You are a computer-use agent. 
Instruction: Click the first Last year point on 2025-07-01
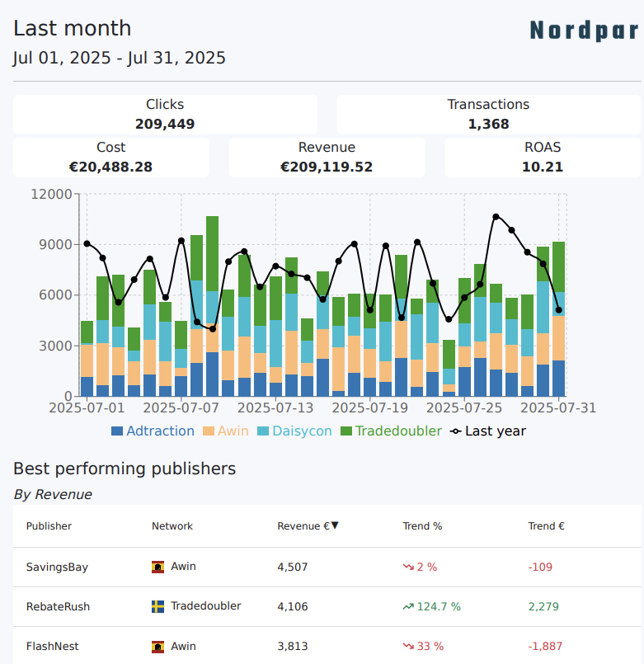(x=87, y=244)
